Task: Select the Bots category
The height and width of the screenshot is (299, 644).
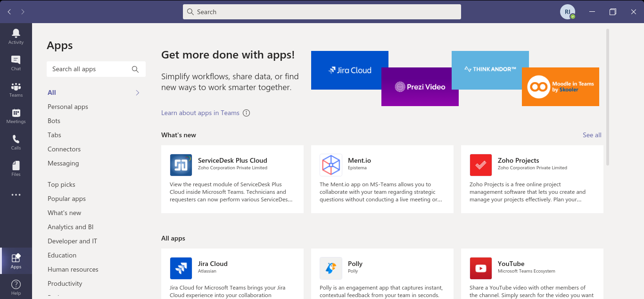Action: tap(54, 121)
